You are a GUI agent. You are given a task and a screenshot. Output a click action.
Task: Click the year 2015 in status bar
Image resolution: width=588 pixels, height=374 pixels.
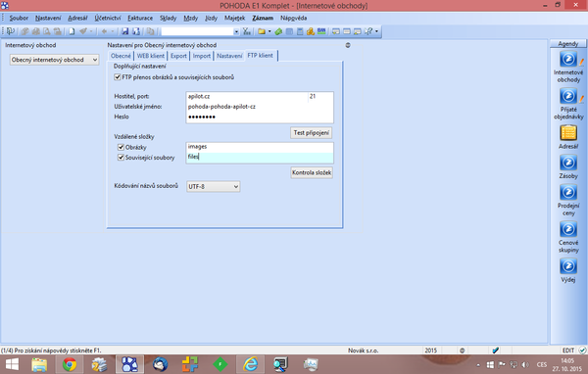point(430,351)
